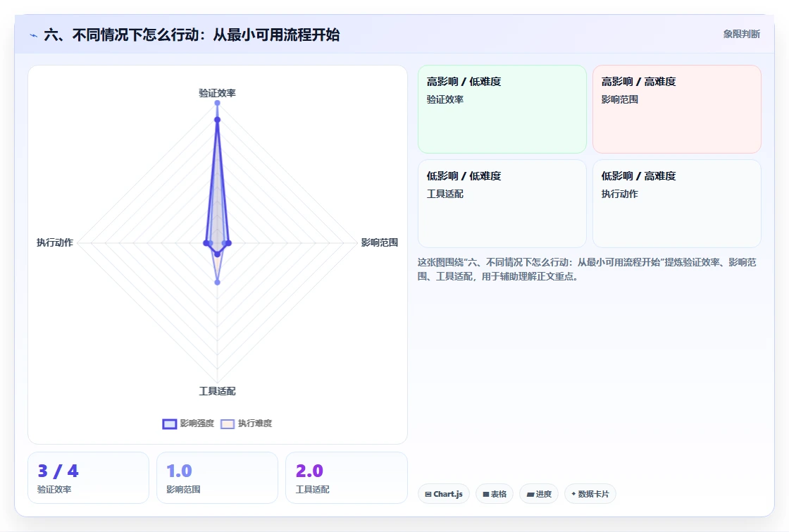Click the 影响强度 legend color box
Viewport: 789px width, 532px height.
pyautogui.click(x=170, y=423)
